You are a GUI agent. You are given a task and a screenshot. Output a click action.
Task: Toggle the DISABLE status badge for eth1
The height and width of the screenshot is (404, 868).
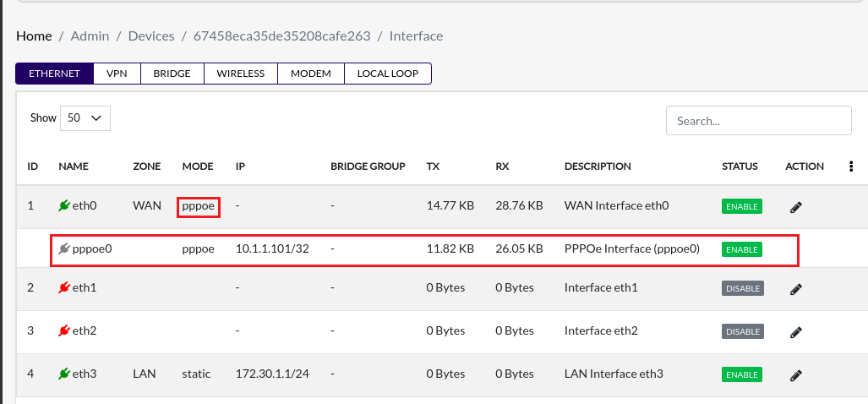(x=742, y=288)
